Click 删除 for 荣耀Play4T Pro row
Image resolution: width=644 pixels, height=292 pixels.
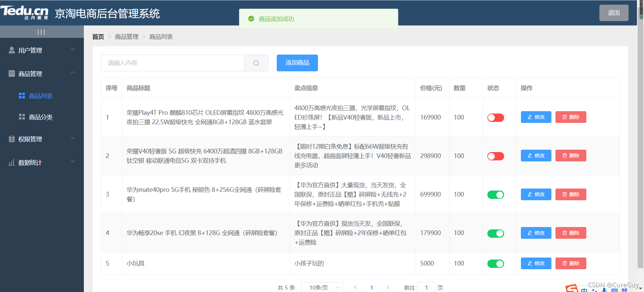pos(571,117)
